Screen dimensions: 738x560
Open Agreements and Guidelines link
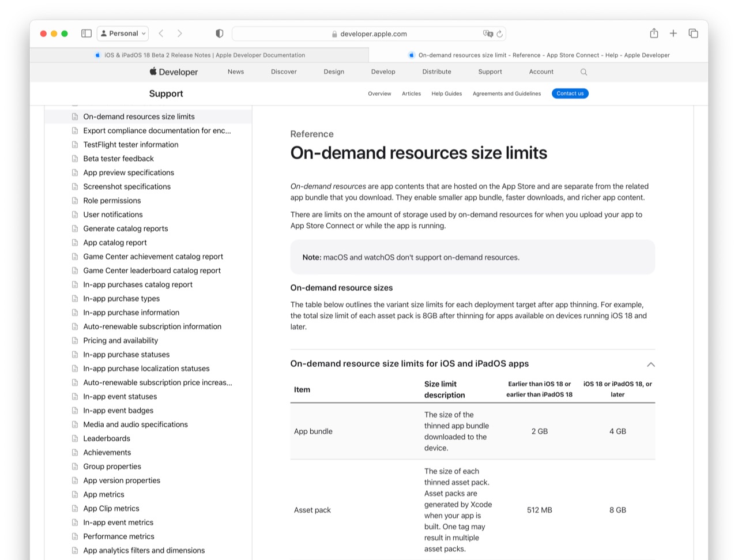pos(507,93)
